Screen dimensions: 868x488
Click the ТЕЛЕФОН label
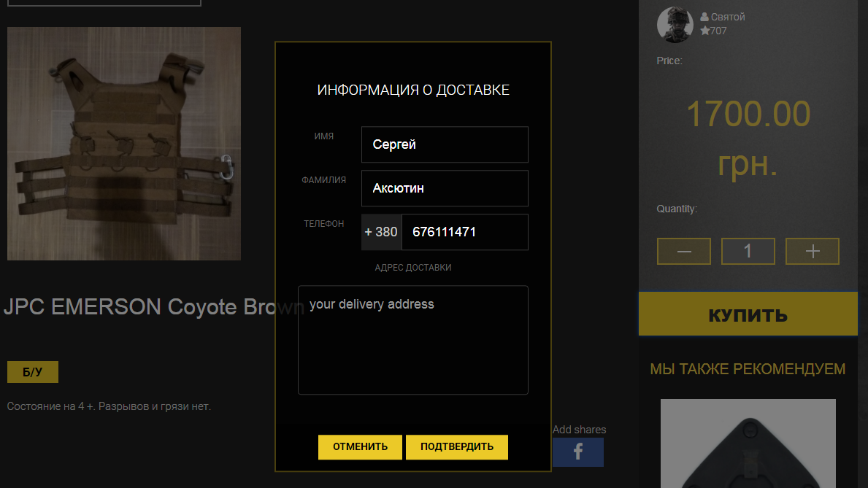324,223
